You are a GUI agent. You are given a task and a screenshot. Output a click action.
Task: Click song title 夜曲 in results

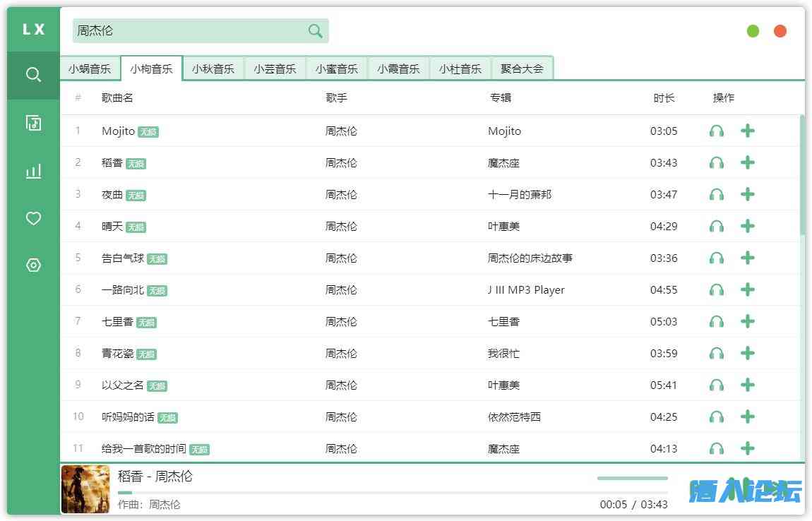tap(112, 195)
